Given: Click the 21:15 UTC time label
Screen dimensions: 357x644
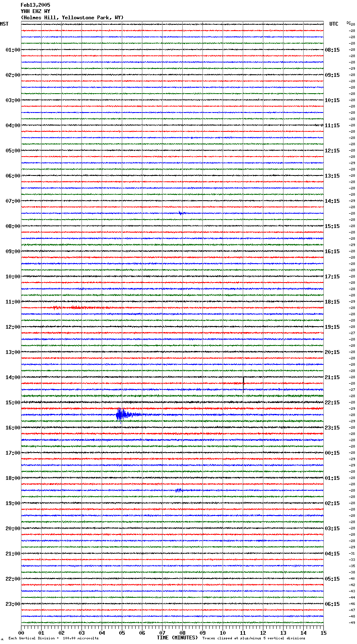Looking at the screenshot, I should pyautogui.click(x=332, y=377).
